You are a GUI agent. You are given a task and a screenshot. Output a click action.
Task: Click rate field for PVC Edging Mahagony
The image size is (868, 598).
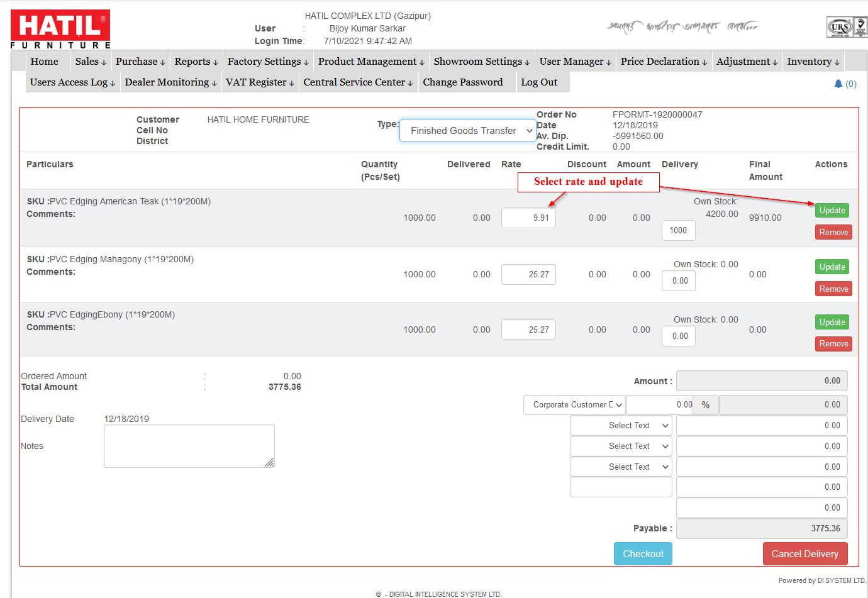coord(528,275)
